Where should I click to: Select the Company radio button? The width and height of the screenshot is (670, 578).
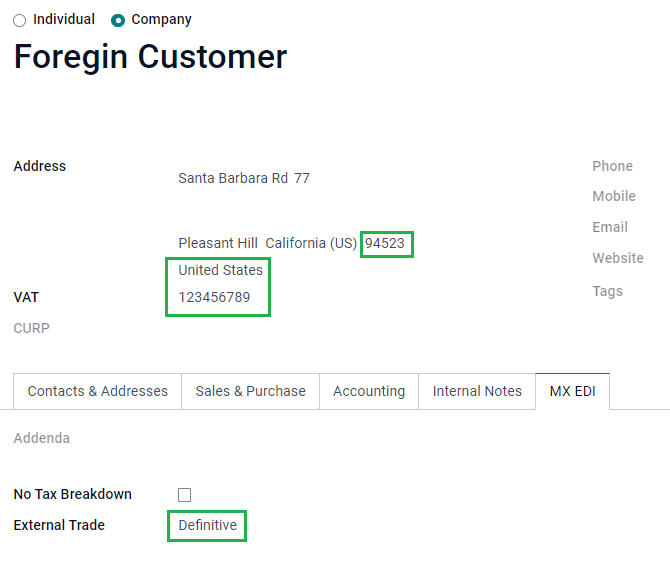pos(118,20)
